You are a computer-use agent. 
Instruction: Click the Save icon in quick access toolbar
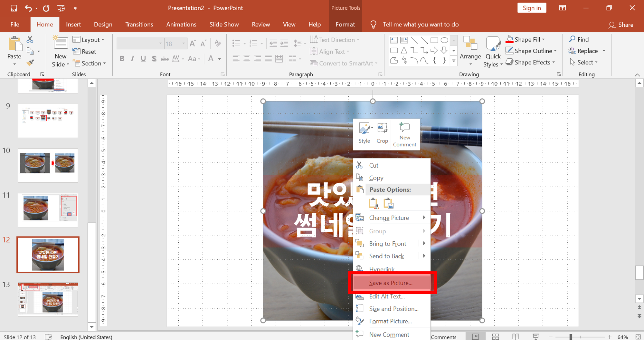pyautogui.click(x=14, y=8)
